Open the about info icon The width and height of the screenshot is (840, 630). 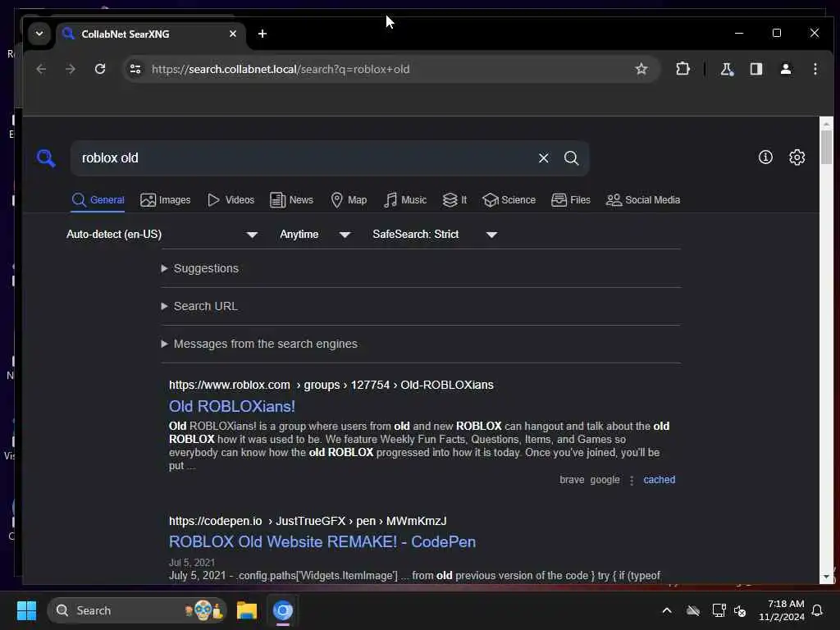pyautogui.click(x=765, y=157)
